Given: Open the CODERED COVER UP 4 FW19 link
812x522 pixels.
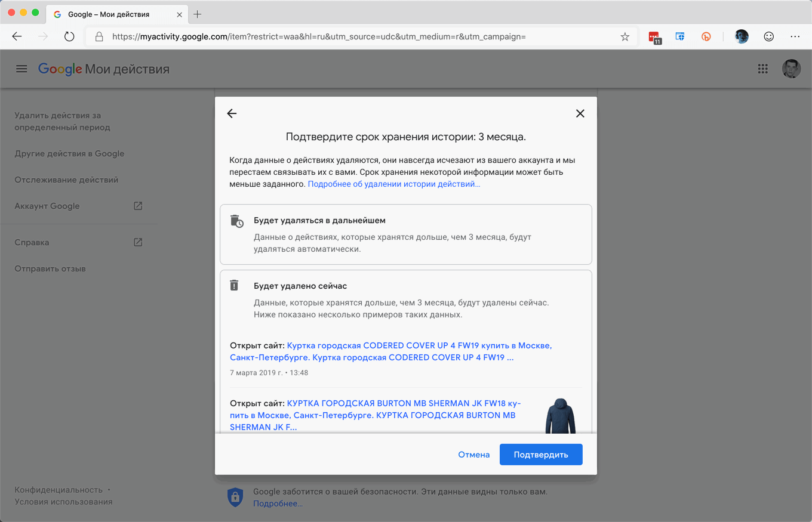Looking at the screenshot, I should click(x=391, y=351).
